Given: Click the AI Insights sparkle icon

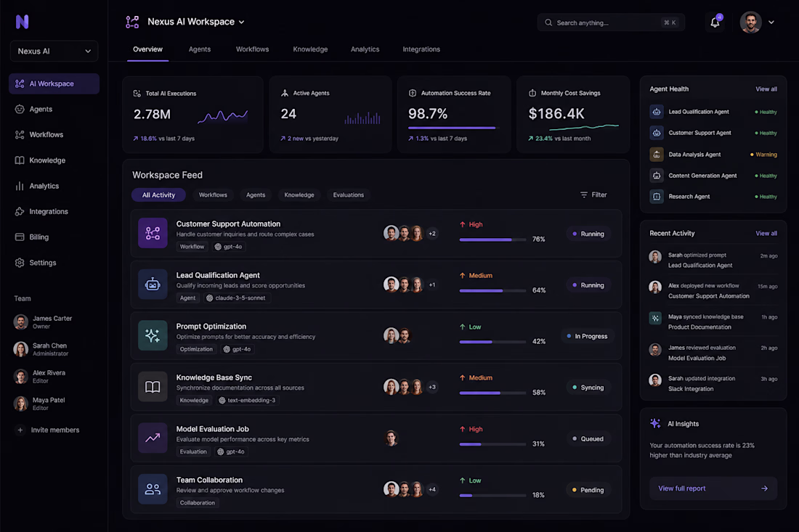Looking at the screenshot, I should (x=655, y=423).
